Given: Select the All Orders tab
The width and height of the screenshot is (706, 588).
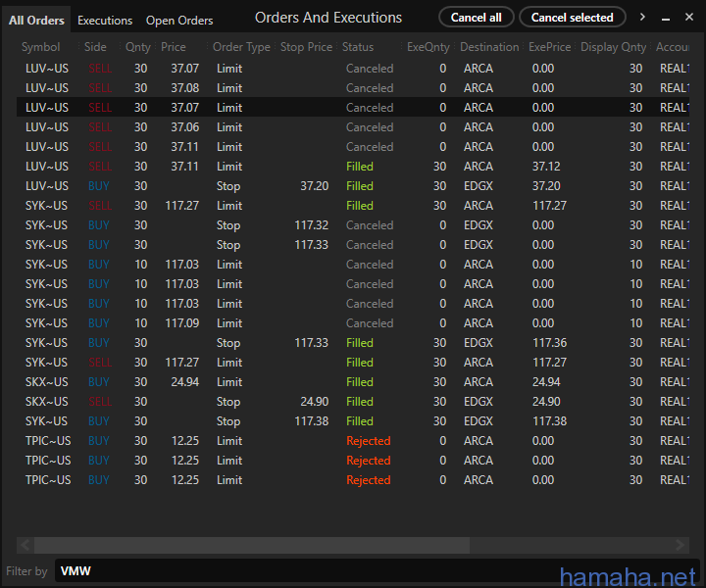Looking at the screenshot, I should [x=36, y=21].
